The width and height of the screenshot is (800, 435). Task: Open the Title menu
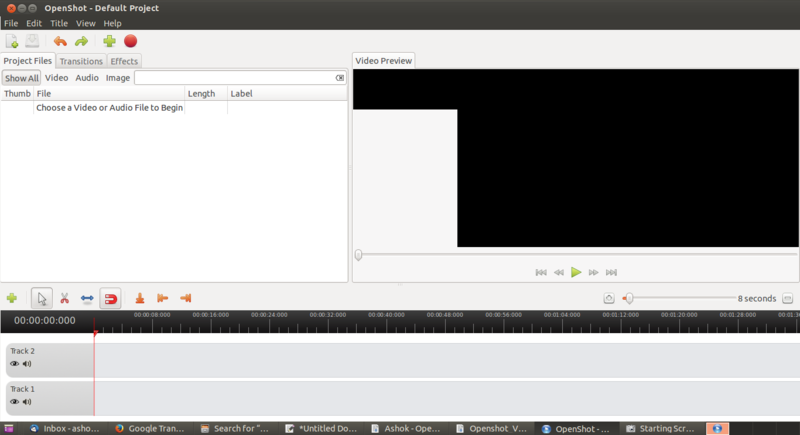[59, 23]
